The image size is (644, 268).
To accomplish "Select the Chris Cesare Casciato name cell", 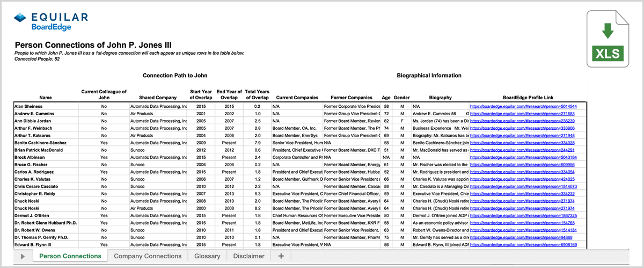I will pos(46,187).
